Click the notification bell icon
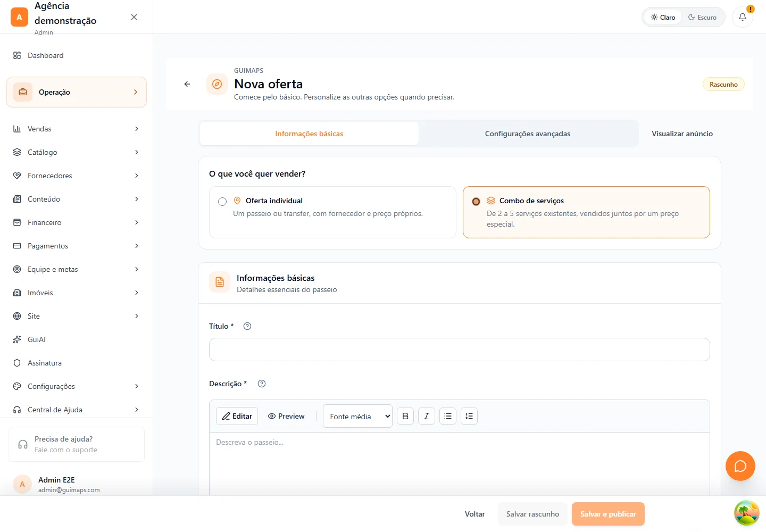This screenshot has height=532, width=766. pyautogui.click(x=743, y=17)
